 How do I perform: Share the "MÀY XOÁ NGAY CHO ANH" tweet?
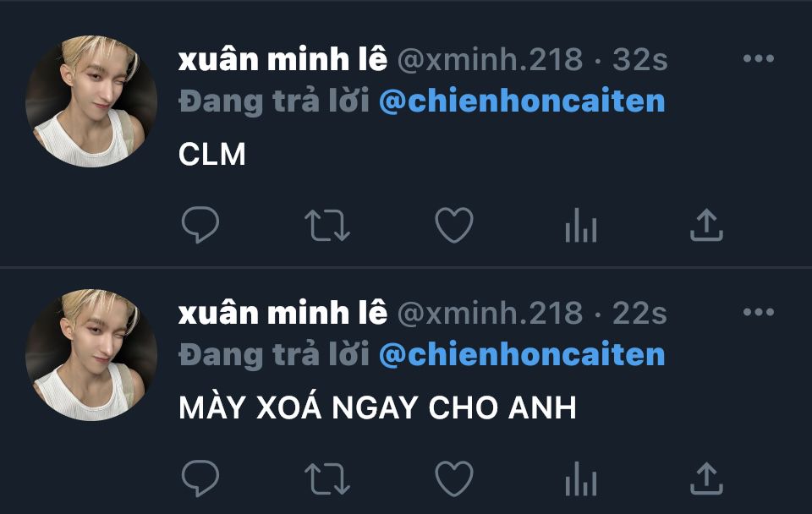[x=706, y=478]
